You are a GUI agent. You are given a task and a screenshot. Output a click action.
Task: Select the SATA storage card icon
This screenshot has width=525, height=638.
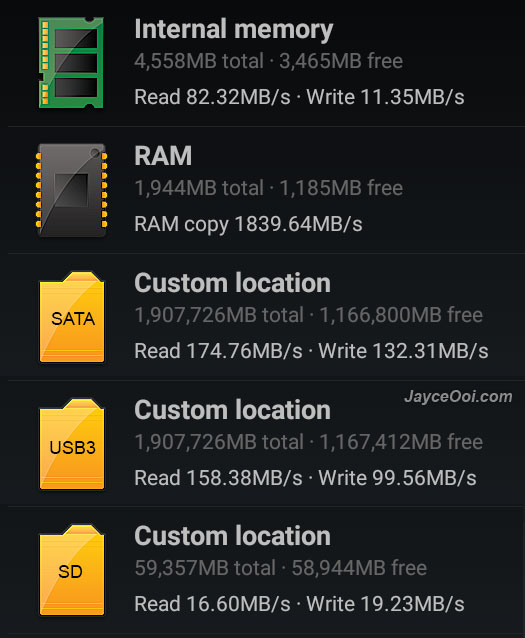72,317
